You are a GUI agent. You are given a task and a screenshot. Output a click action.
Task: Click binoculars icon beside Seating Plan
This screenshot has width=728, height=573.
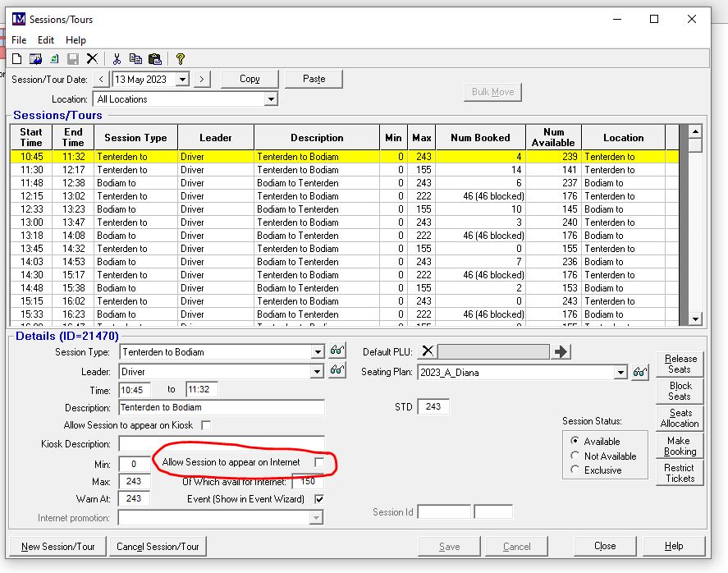click(x=640, y=372)
